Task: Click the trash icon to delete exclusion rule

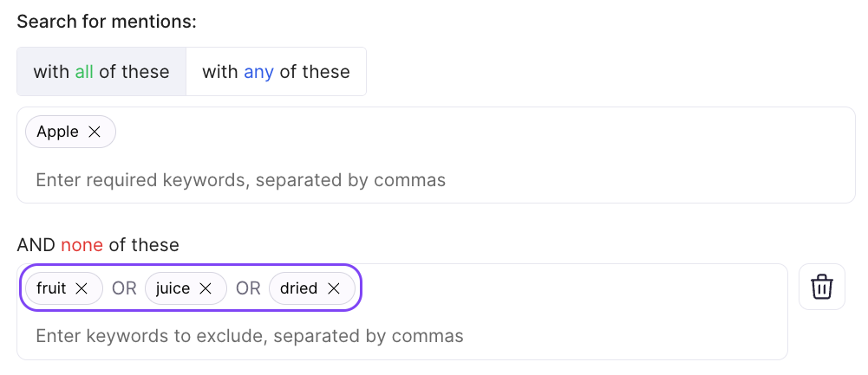Action: (x=821, y=287)
